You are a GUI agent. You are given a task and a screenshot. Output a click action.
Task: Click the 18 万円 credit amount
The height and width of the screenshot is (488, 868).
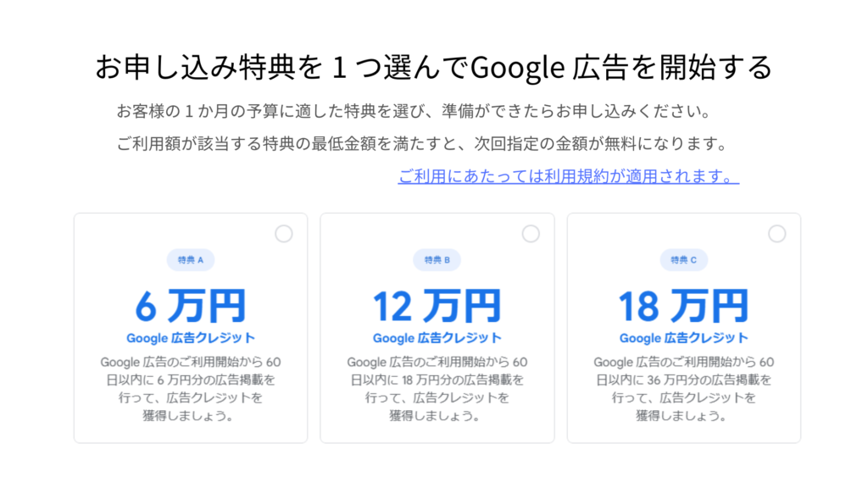pyautogui.click(x=683, y=306)
